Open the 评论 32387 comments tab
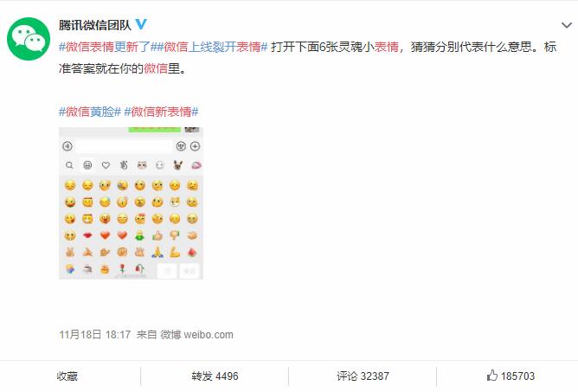578x392 pixels. [363, 376]
